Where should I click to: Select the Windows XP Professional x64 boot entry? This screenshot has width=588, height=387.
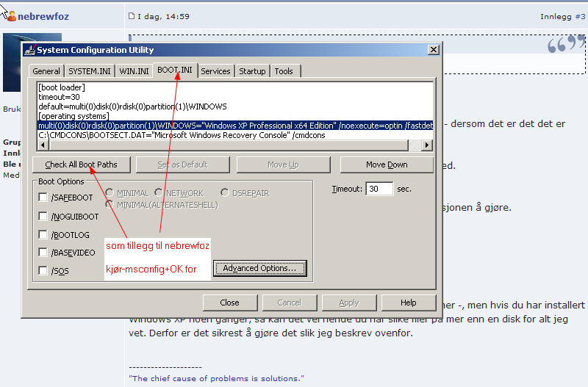pyautogui.click(x=235, y=126)
